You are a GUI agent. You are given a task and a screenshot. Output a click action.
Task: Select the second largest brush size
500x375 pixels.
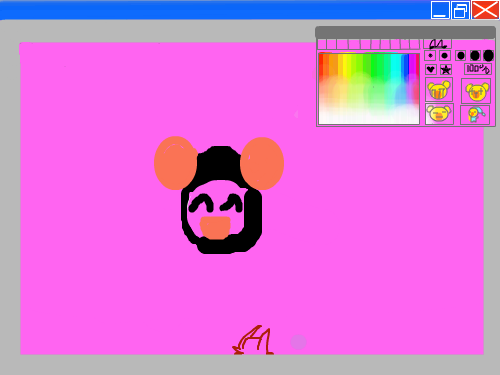pos(475,56)
